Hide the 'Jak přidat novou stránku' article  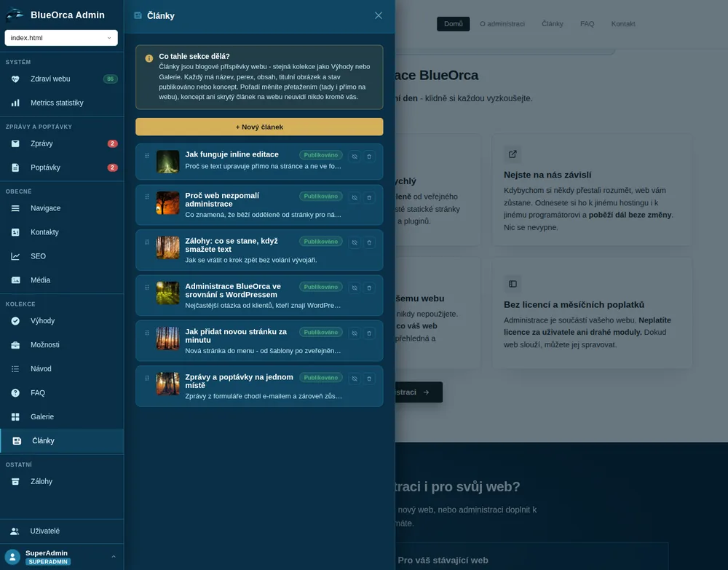tap(355, 333)
